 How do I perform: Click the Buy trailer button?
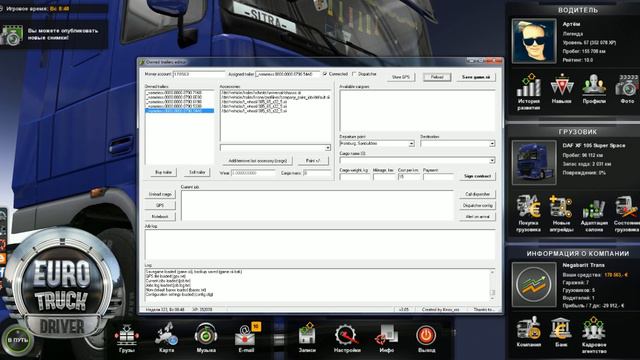pyautogui.click(x=163, y=172)
